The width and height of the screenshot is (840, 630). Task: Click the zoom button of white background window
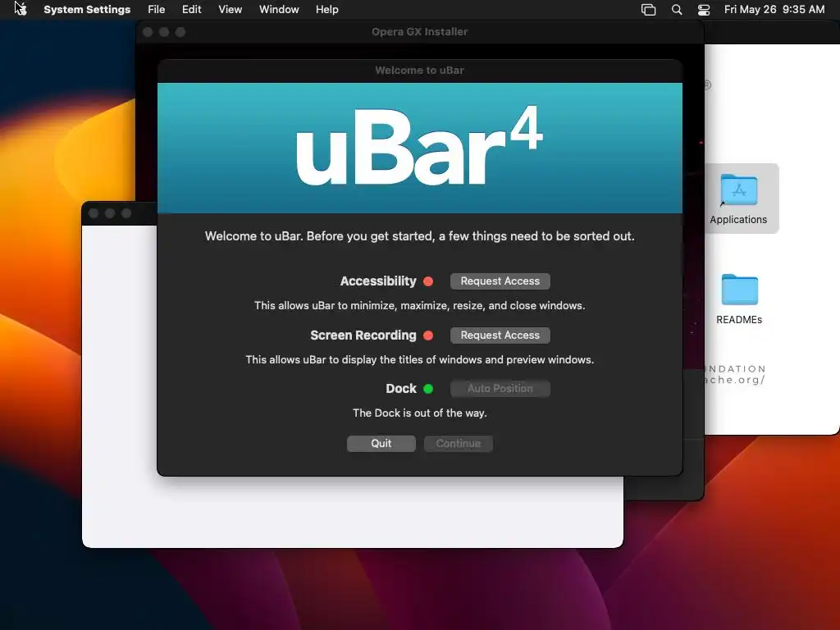point(126,213)
